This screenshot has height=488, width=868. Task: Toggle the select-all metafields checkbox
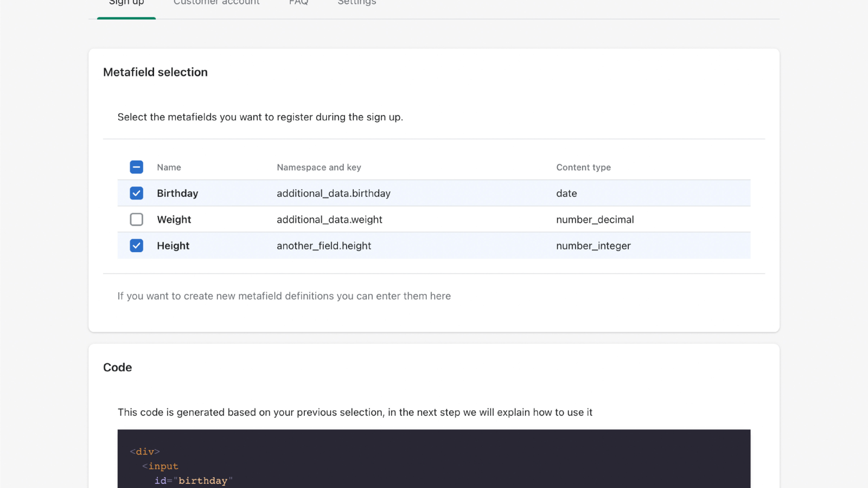[137, 167]
